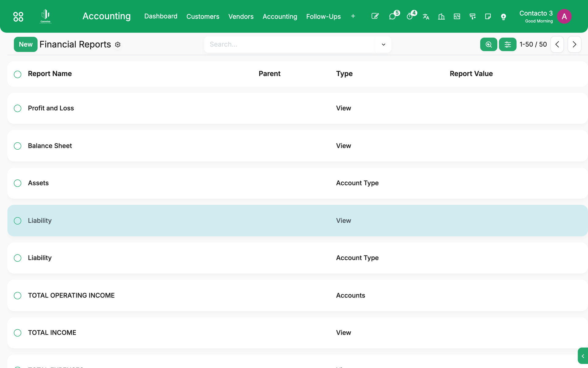Image resolution: width=588 pixels, height=368 pixels.
Task: Go to previous page of records
Action: click(x=557, y=44)
